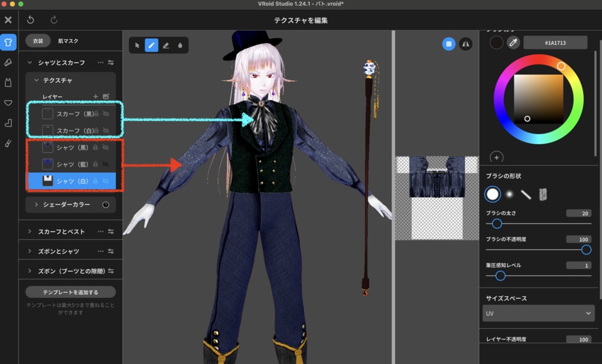Viewport: 602px width, 364px height.
Task: Switch to the Eraser tool
Action: (166, 45)
